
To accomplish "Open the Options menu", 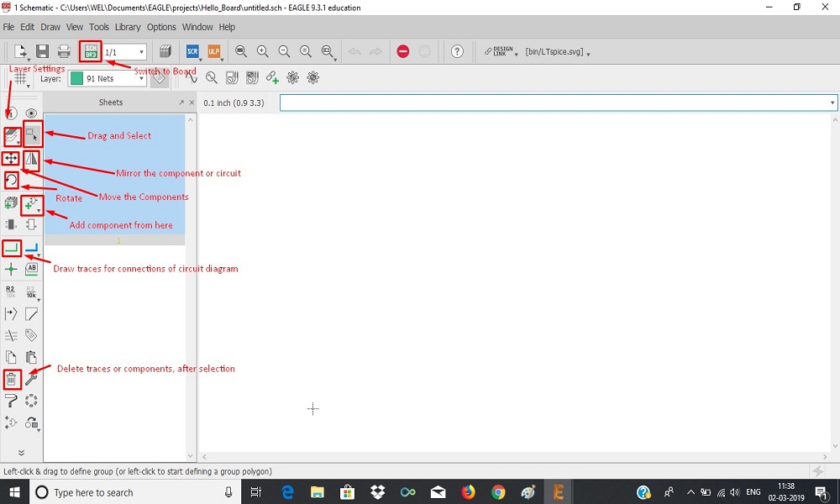I will click(x=161, y=27).
